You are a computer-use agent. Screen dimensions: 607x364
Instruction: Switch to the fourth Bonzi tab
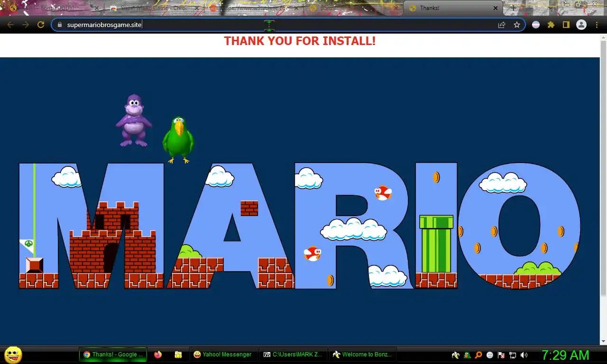353,8
